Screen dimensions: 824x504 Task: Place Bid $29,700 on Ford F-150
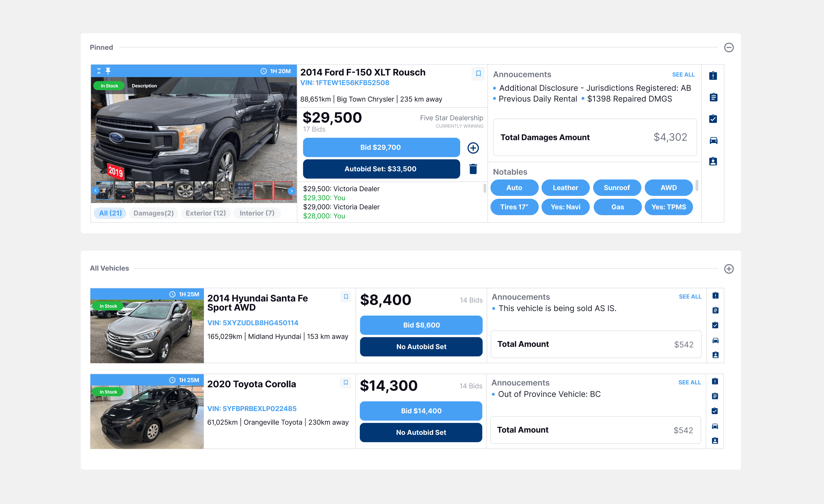pos(381,148)
